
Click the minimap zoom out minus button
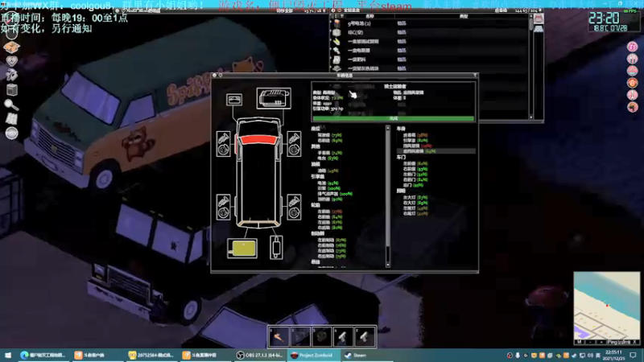[590, 342]
